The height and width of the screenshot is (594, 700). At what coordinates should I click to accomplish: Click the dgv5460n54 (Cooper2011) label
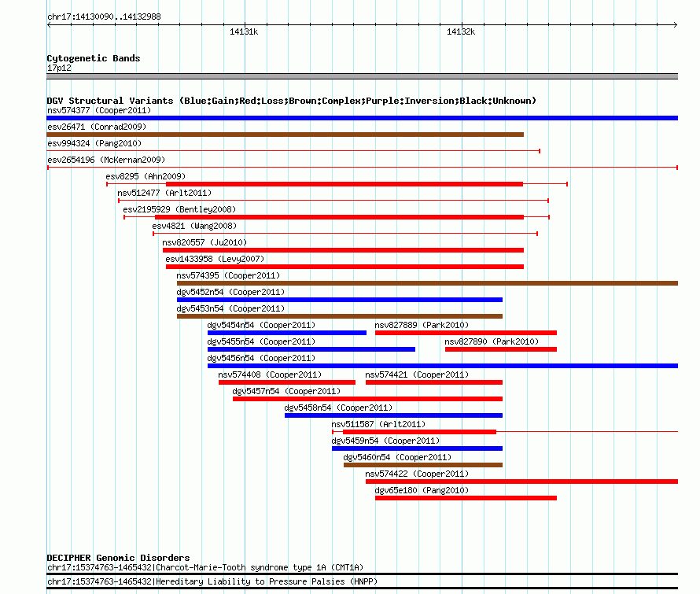point(397,457)
